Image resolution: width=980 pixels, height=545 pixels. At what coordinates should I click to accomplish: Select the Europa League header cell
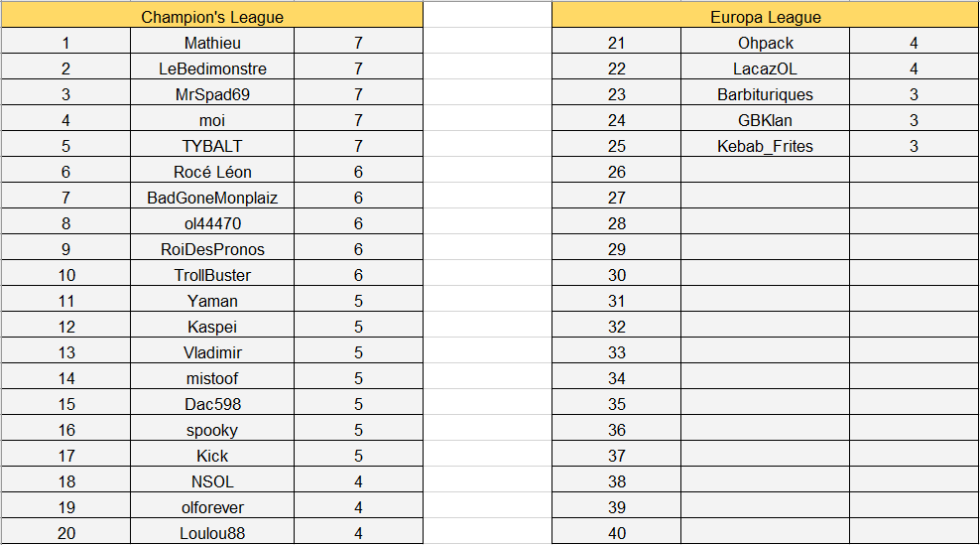(765, 17)
